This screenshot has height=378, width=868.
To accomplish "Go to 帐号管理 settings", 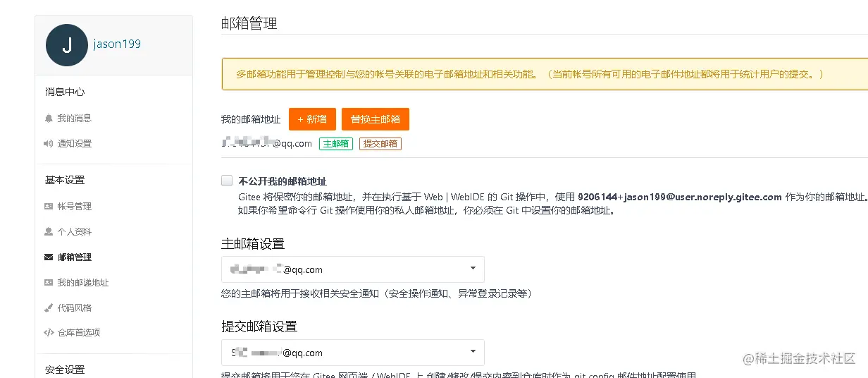I will (75, 207).
